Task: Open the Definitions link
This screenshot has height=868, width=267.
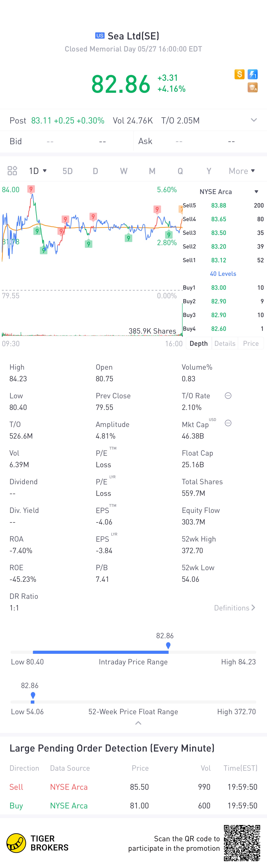Action: pyautogui.click(x=235, y=608)
